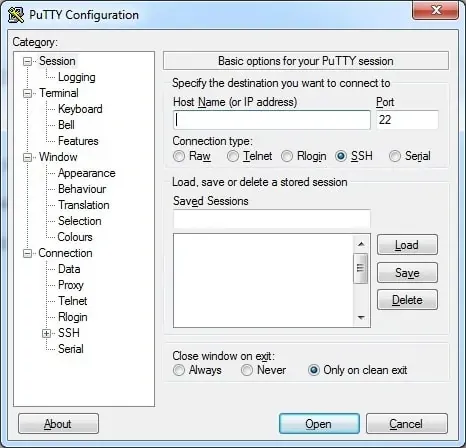Collapse the Connection category
Screen dimensions: 466x448
(x=27, y=253)
